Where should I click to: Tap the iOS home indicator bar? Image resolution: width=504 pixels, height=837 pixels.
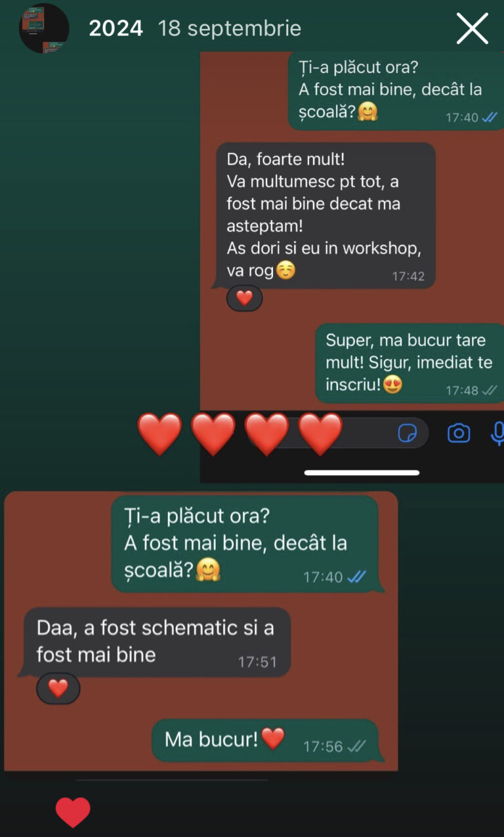pyautogui.click(x=362, y=473)
